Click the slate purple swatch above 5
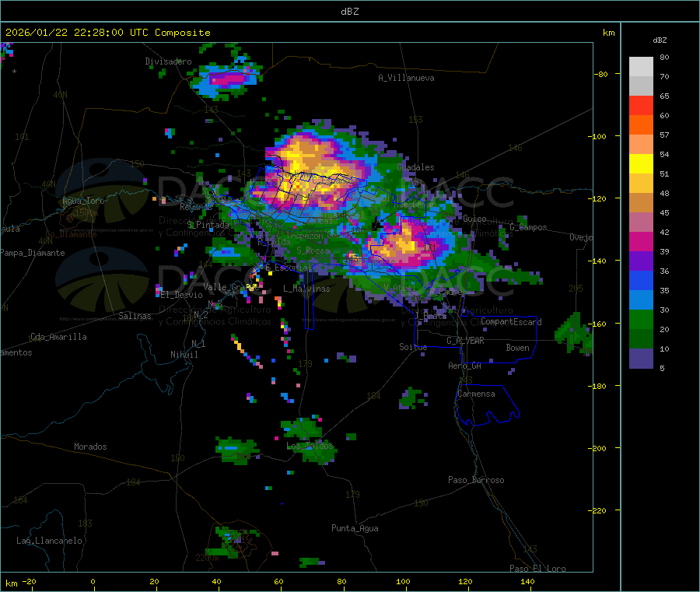The height and width of the screenshot is (592, 700). (x=641, y=359)
